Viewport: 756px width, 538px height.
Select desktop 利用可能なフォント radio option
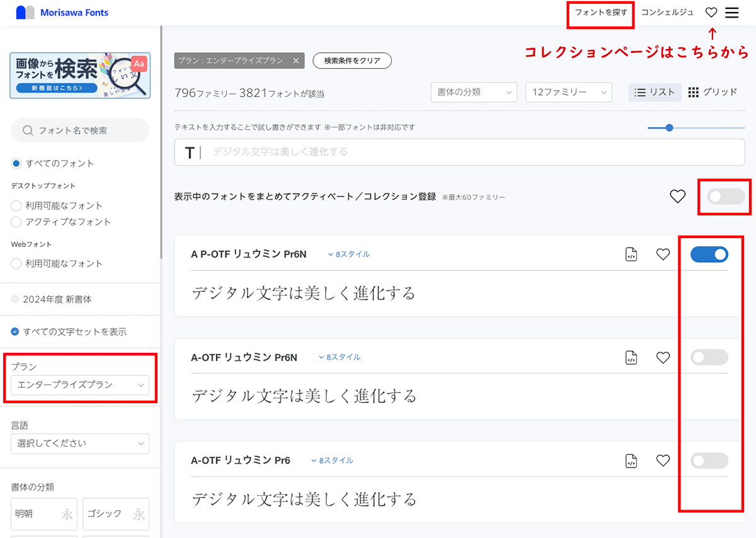pos(16,206)
